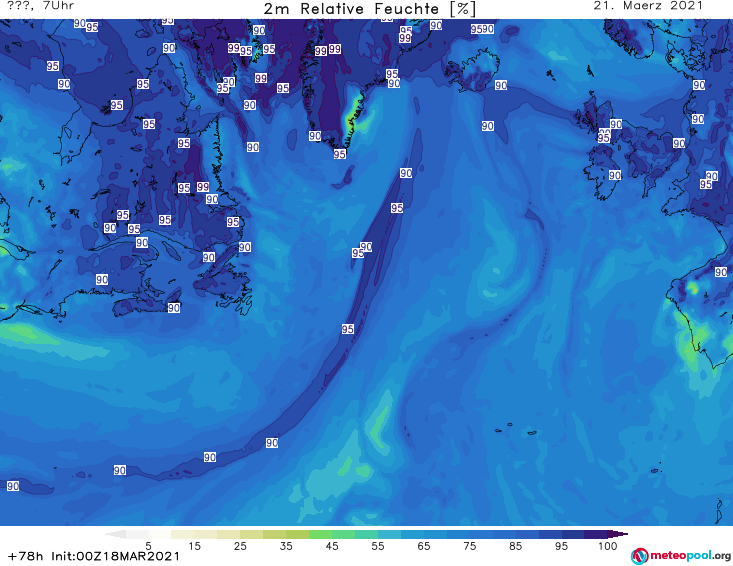Image resolution: width=733 pixels, height=566 pixels.
Task: Pick the pale cream colorbar segment just left of 15
Action: tap(183, 534)
